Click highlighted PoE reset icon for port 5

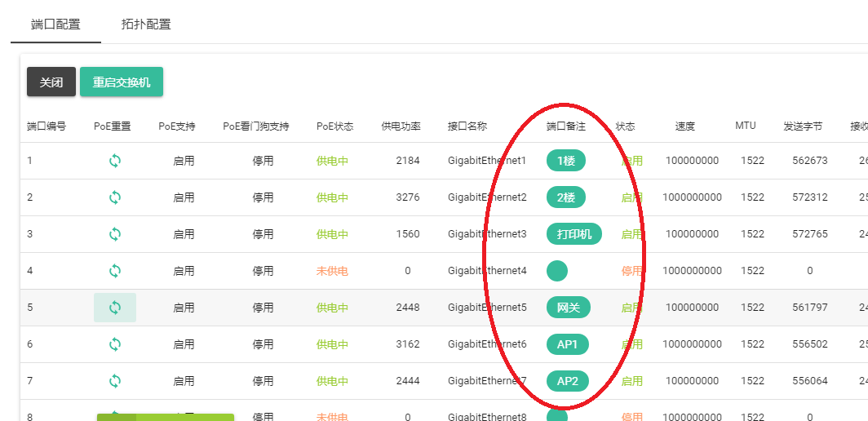tap(115, 308)
